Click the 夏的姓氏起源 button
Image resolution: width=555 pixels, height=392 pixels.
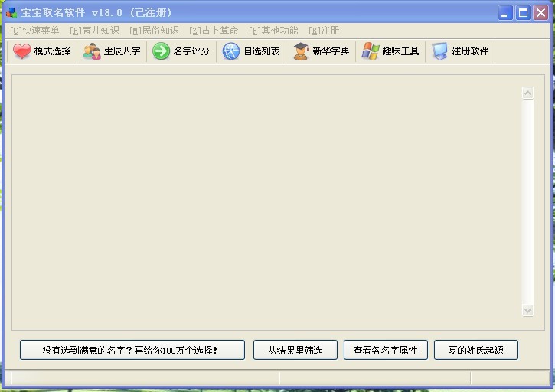coord(476,350)
